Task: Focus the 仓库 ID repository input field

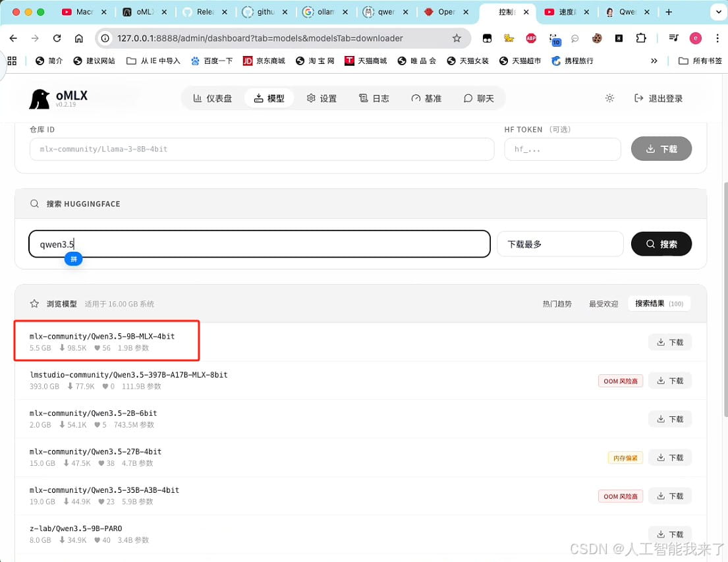Action: coord(262,149)
